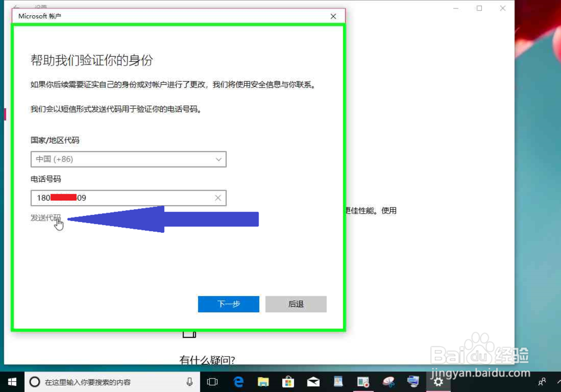Click the taskbar search input box
Image resolution: width=561 pixels, height=392 pixels.
coord(112,382)
